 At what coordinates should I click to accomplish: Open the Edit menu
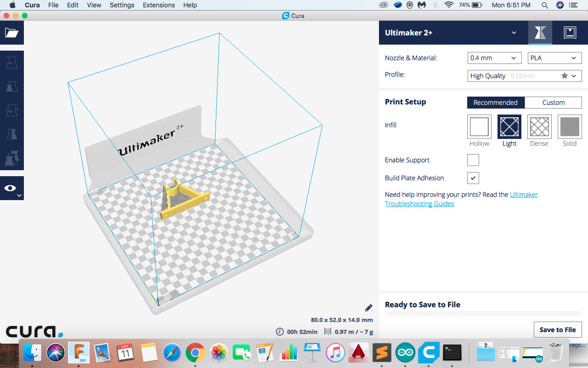pyautogui.click(x=73, y=5)
